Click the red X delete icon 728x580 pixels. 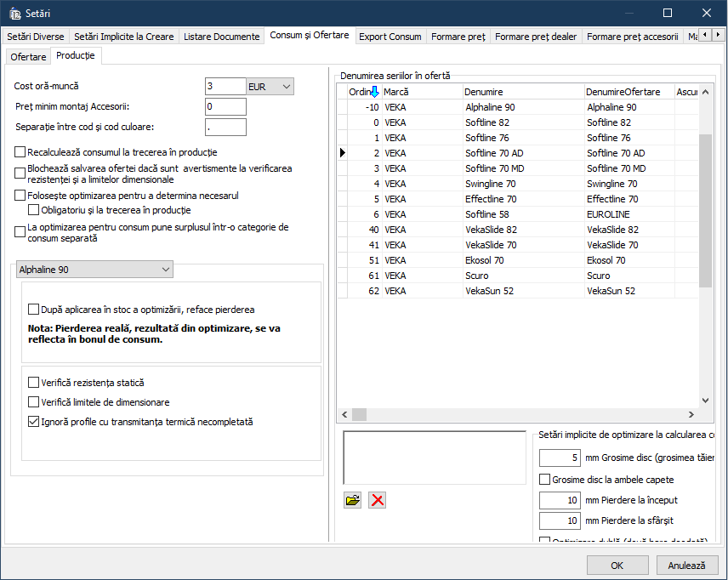pos(378,500)
